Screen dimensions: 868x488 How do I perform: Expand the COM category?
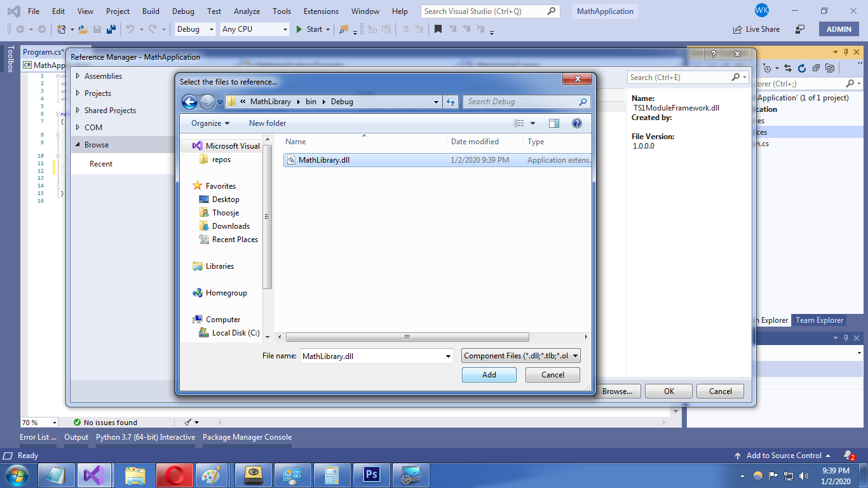coord(78,128)
